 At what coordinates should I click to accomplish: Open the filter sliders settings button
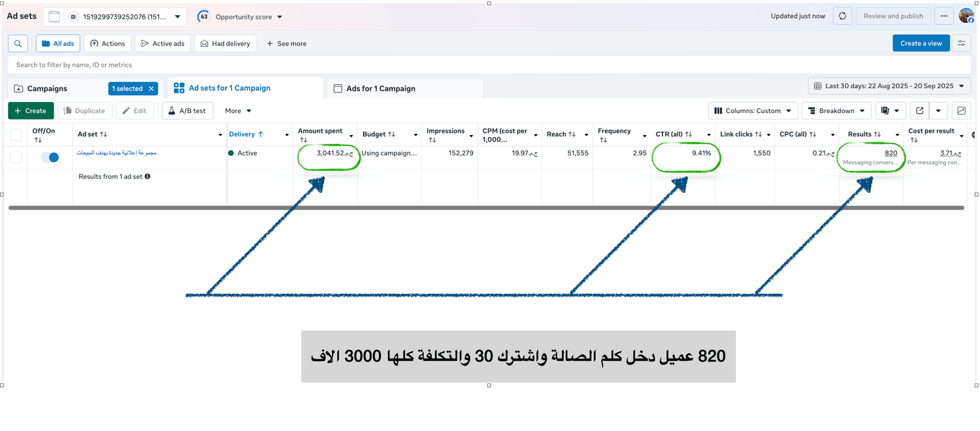coord(962,44)
